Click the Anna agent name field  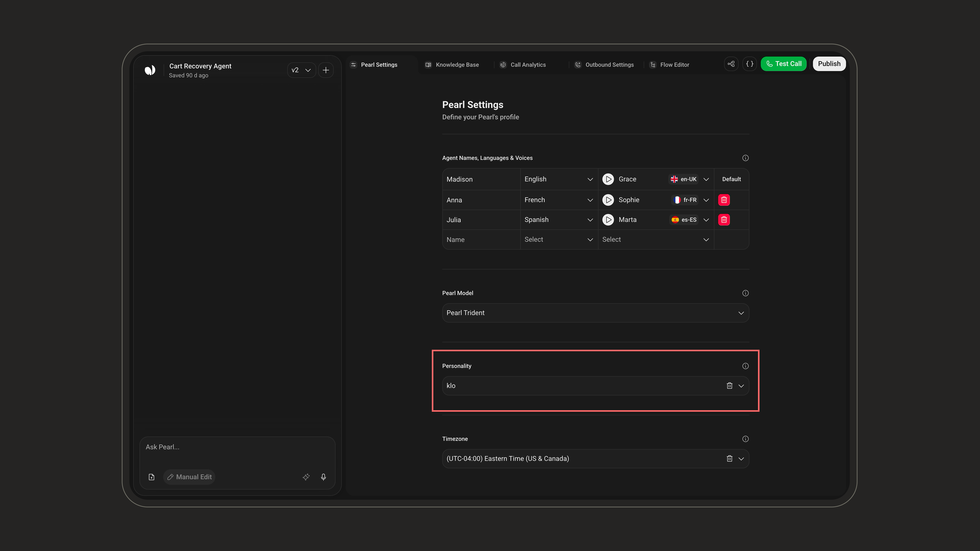(x=481, y=200)
